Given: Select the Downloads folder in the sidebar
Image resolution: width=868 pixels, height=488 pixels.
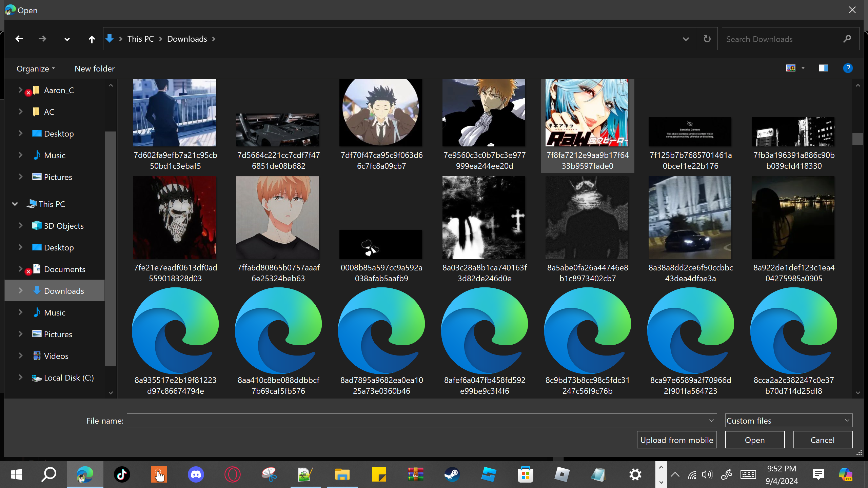Looking at the screenshot, I should pos(64,291).
